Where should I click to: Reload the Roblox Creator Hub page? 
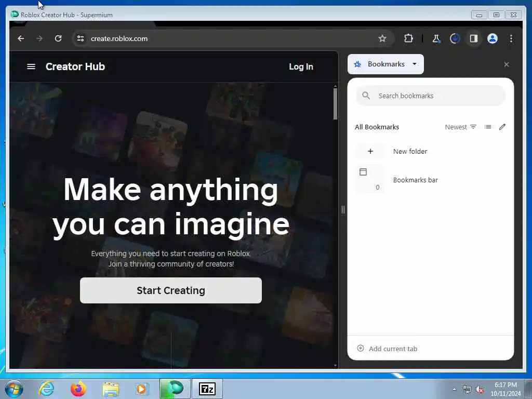tap(58, 38)
